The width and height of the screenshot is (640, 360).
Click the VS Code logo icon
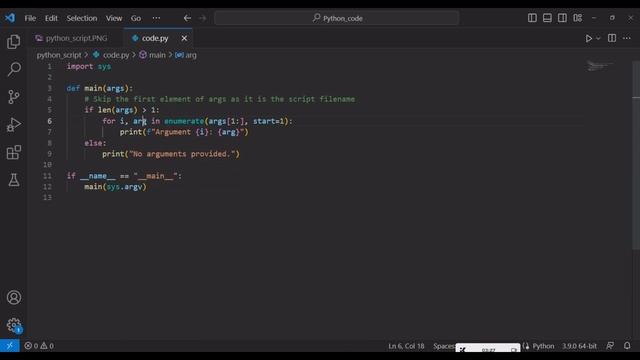point(10,18)
